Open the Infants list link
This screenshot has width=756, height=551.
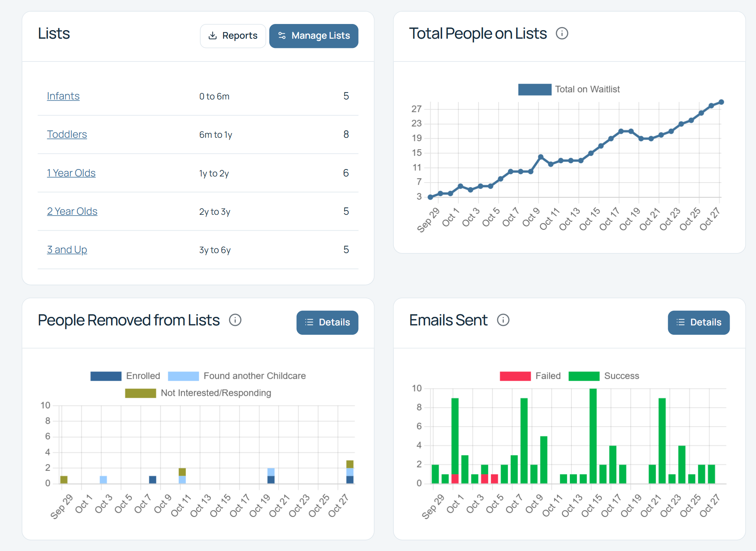63,96
